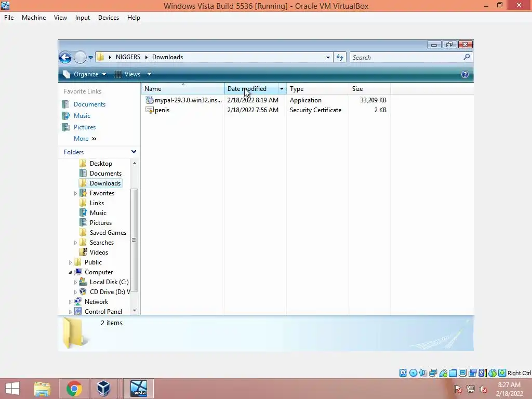Select Desktop in the folder tree
The width and height of the screenshot is (532, 399).
point(101,164)
